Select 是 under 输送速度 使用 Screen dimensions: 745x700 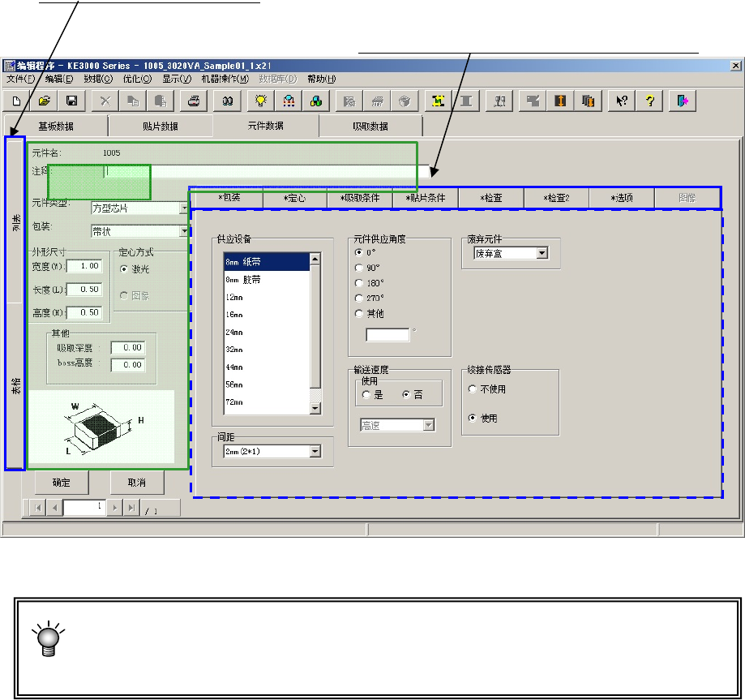coord(366,395)
